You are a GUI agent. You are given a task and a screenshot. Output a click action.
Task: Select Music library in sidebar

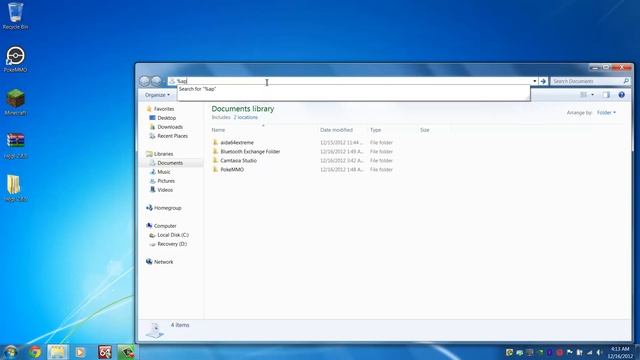[x=164, y=172]
